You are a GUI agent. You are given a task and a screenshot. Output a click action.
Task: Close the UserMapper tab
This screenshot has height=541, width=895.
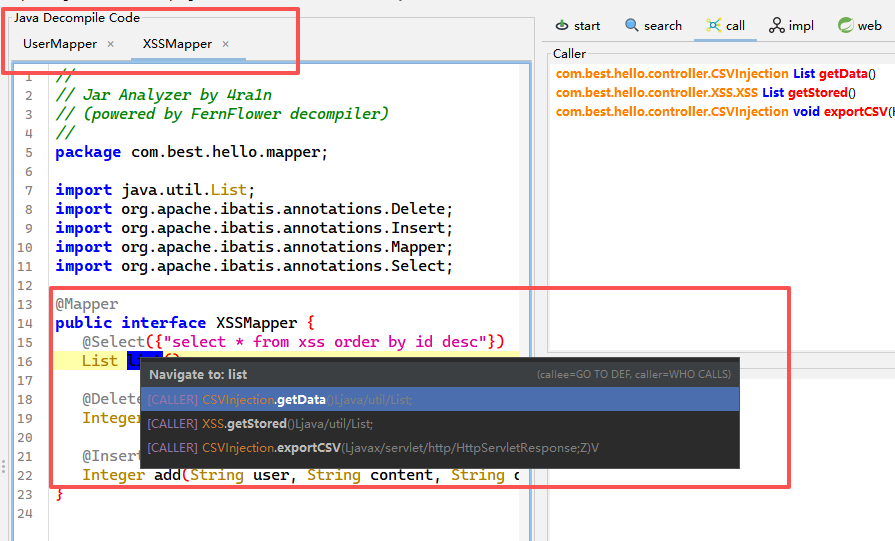point(111,44)
